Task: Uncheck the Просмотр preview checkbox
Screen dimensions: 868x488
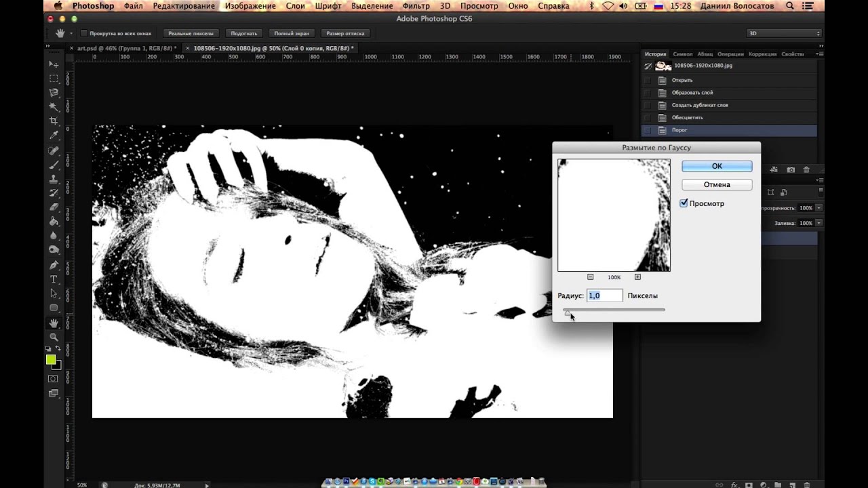Action: [x=684, y=203]
